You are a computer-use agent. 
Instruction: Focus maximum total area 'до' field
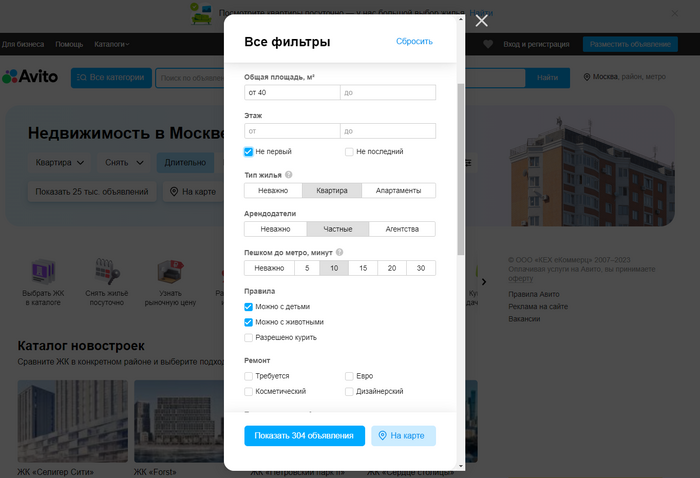click(388, 92)
